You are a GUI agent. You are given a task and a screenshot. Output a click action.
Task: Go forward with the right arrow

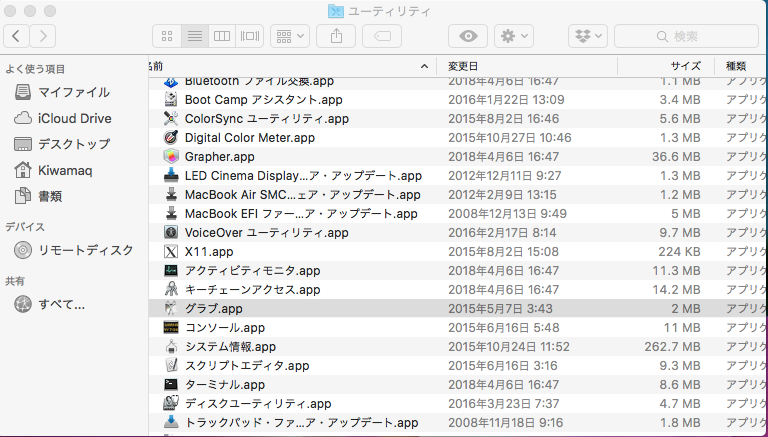43,36
